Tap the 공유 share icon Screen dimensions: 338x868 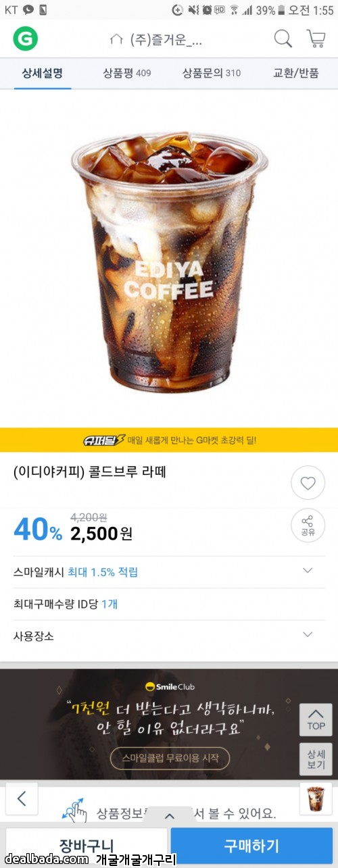308,526
